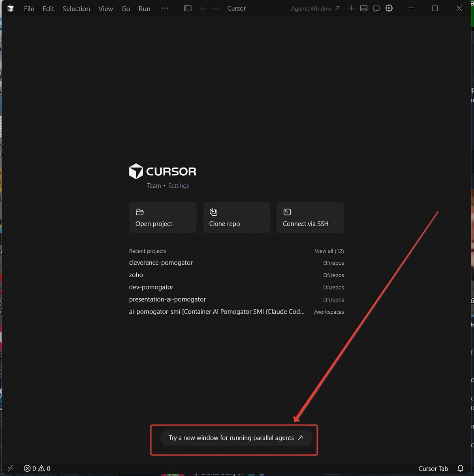The height and width of the screenshot is (476, 474).
Task: Click the Open project card
Action: pos(163,218)
